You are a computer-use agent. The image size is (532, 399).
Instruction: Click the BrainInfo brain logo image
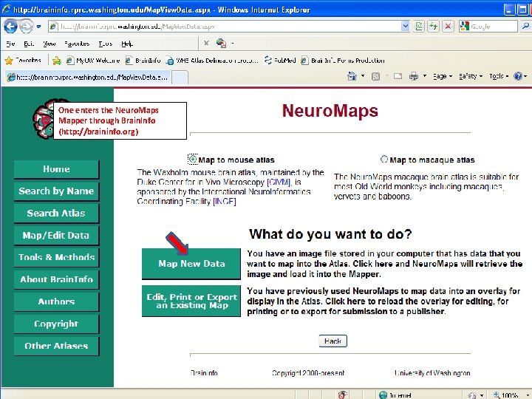pyautogui.click(x=44, y=119)
